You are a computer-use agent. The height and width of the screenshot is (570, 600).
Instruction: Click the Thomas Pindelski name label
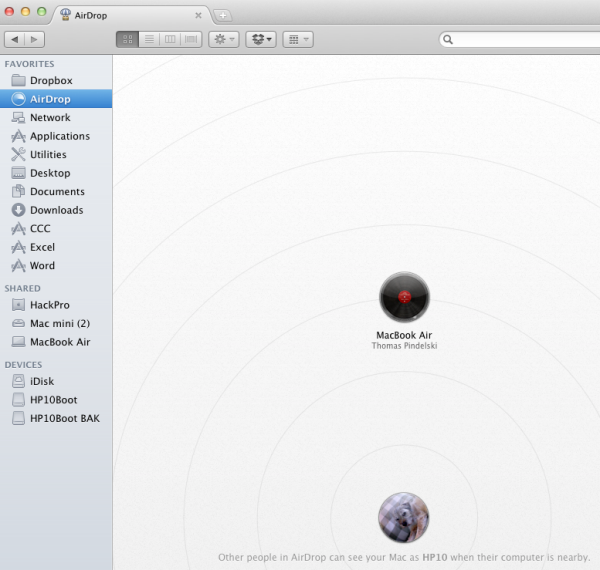(x=404, y=346)
